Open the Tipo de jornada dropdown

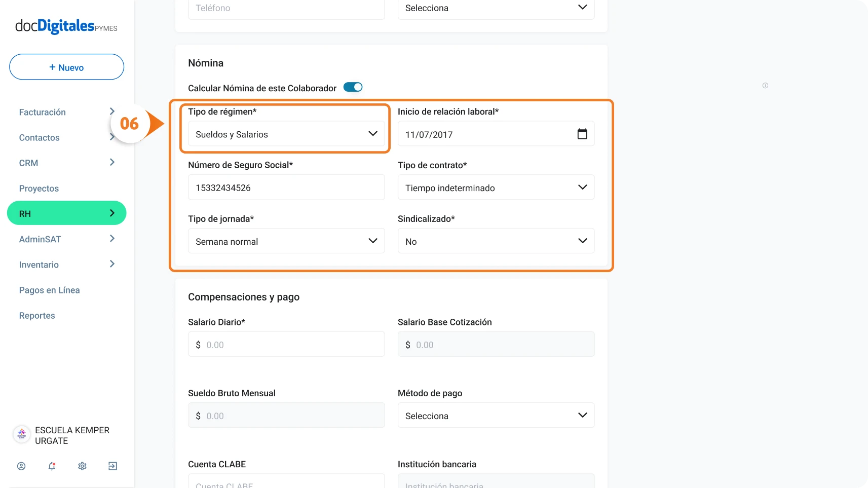[x=286, y=241]
